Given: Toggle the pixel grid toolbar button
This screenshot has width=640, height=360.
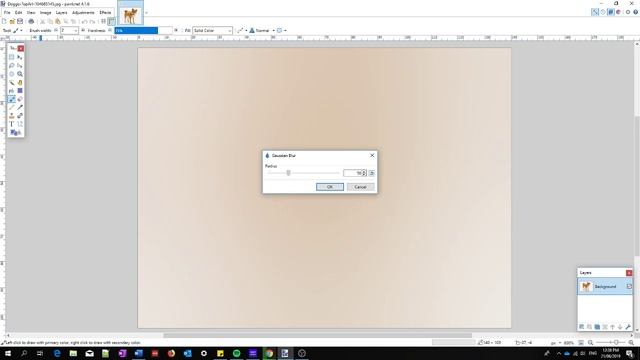Looking at the screenshot, I should click(103, 21).
